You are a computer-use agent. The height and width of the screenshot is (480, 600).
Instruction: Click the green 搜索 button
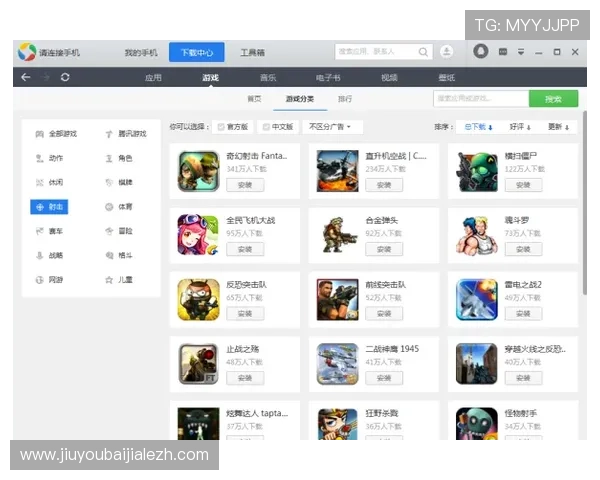coord(553,99)
